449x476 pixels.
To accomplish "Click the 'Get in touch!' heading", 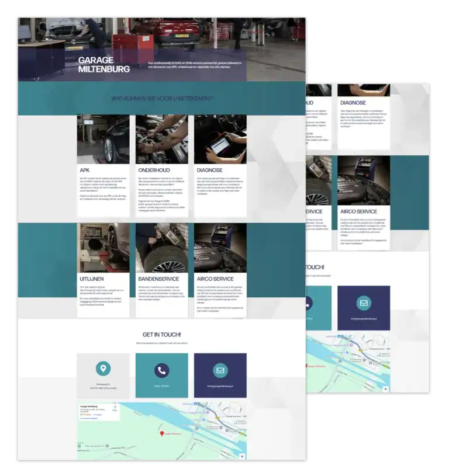I will pos(162,335).
